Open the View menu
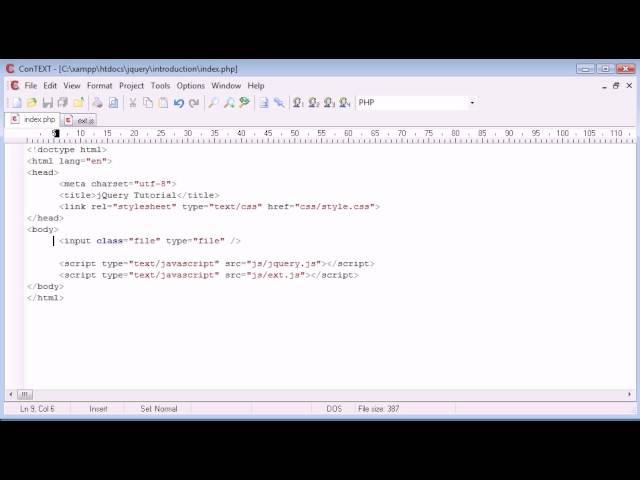640x480 pixels. [x=72, y=86]
